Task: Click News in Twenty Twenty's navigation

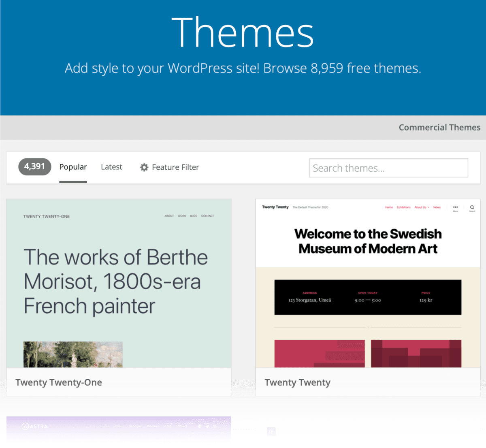Action: [437, 207]
